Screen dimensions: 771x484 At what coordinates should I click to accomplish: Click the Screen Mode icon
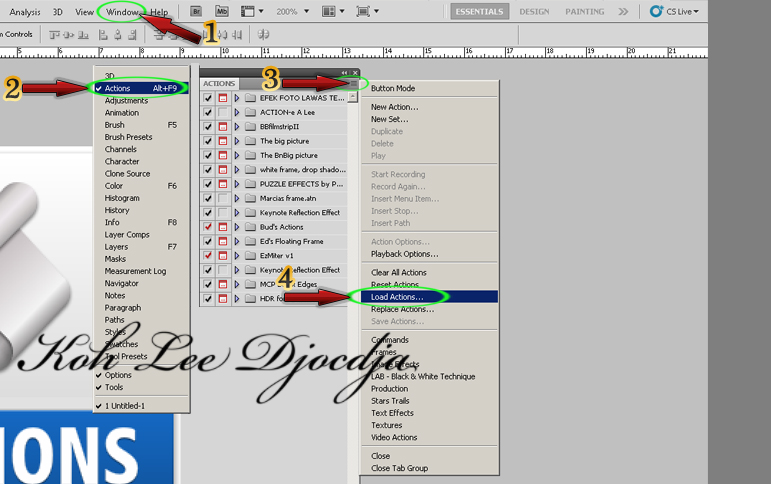(363, 11)
